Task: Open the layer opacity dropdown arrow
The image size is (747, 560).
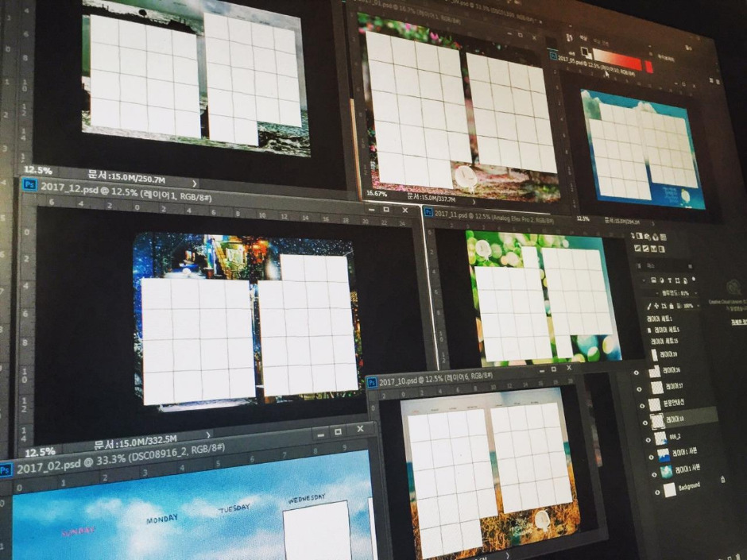Action: pos(696,293)
